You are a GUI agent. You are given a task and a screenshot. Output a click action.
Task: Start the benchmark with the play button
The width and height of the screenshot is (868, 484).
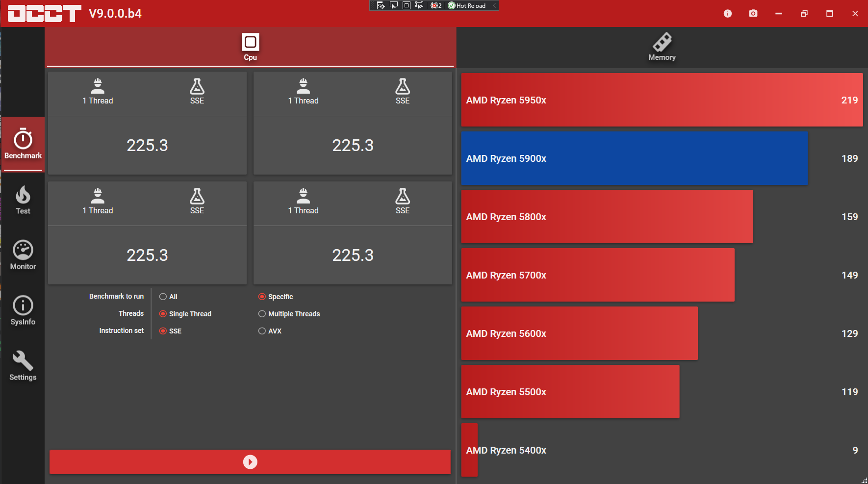(x=250, y=462)
